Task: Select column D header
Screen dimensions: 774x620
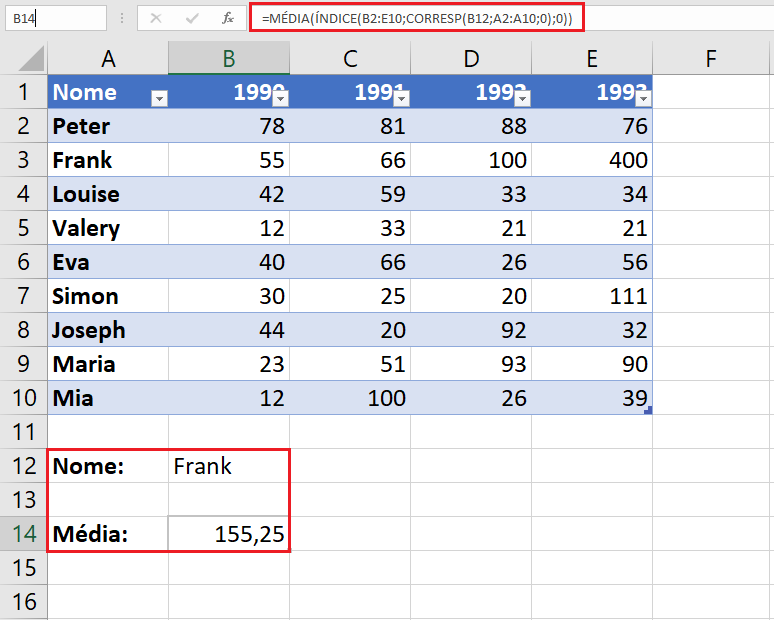Action: (471, 58)
